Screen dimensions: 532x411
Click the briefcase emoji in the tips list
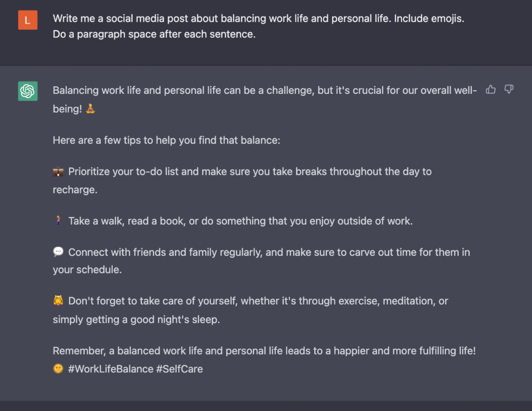click(58, 171)
